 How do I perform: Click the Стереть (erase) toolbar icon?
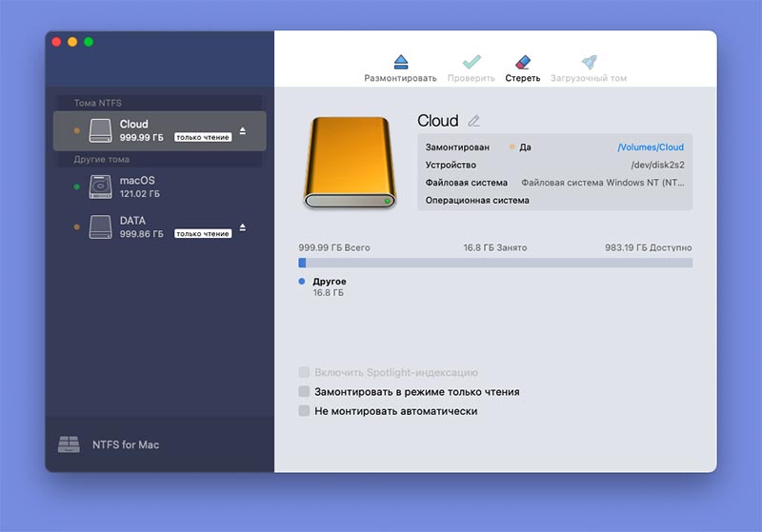pyautogui.click(x=522, y=62)
